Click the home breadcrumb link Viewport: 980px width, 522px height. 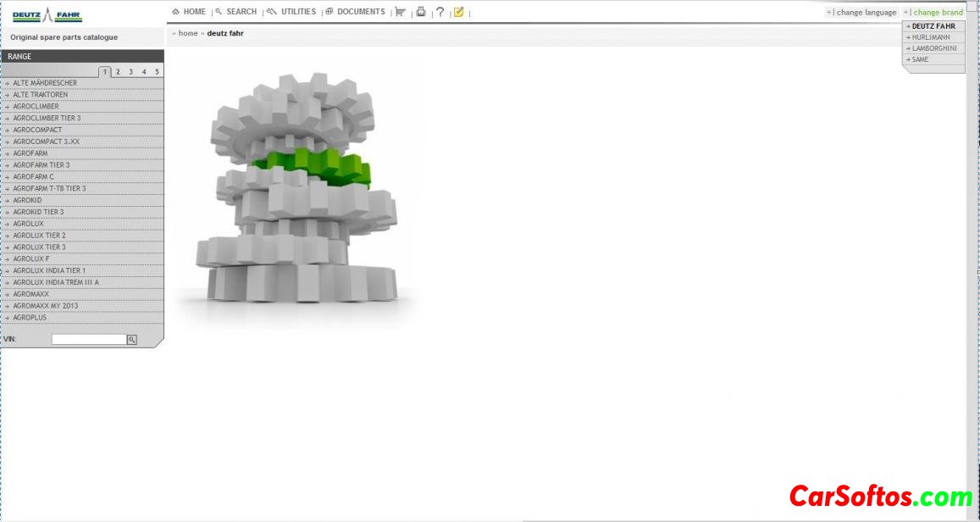[x=187, y=33]
